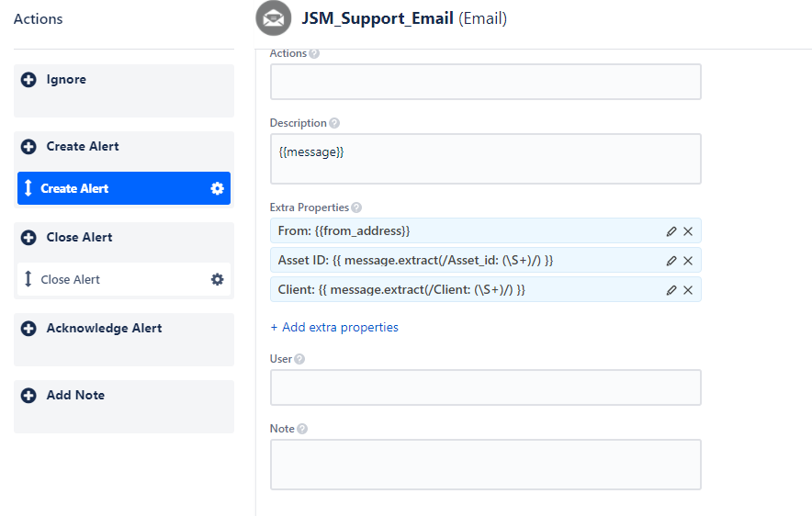This screenshot has width=812, height=516.
Task: Click the plus icon next to Create Alert heading
Action: pyautogui.click(x=28, y=147)
